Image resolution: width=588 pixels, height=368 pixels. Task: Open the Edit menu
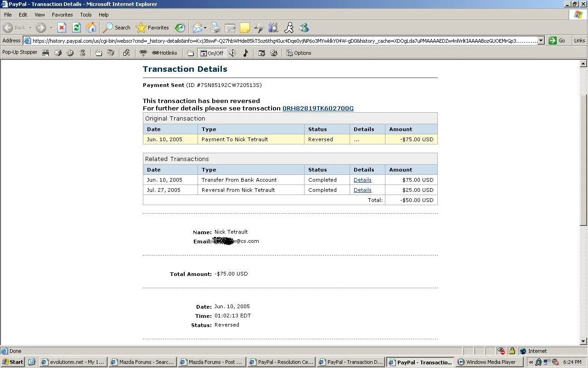pyautogui.click(x=23, y=15)
